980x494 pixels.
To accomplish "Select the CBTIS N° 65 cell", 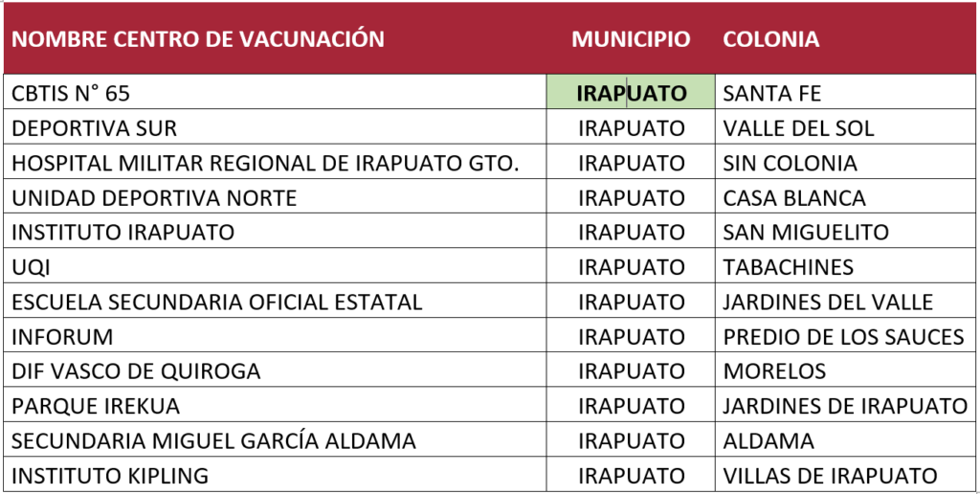I will (x=71, y=93).
